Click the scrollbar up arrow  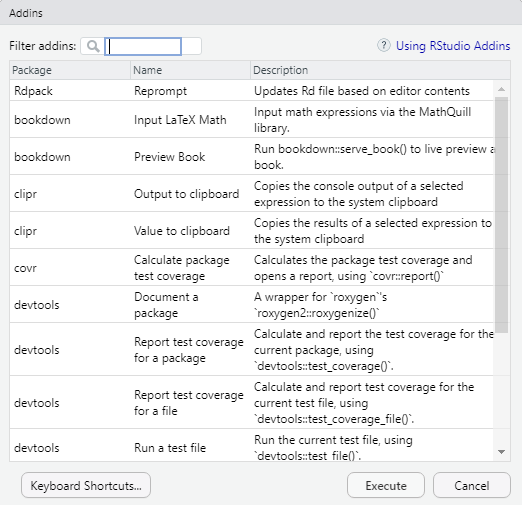coord(501,89)
